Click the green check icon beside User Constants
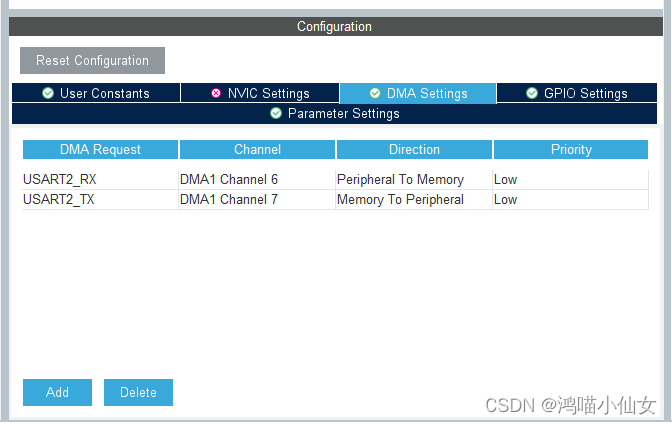 [x=48, y=93]
